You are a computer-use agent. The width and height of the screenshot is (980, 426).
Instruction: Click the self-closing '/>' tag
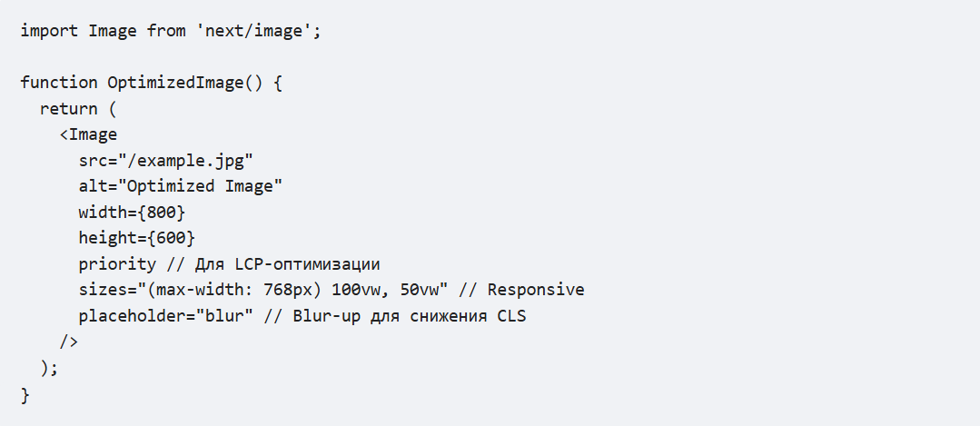tap(69, 342)
